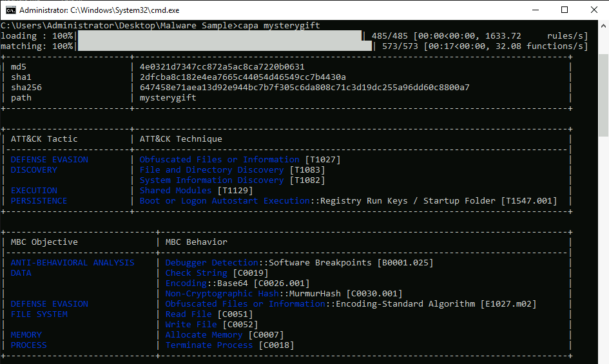Click the 'MBC Behavior' column header
The height and width of the screenshot is (364, 609).
196,242
